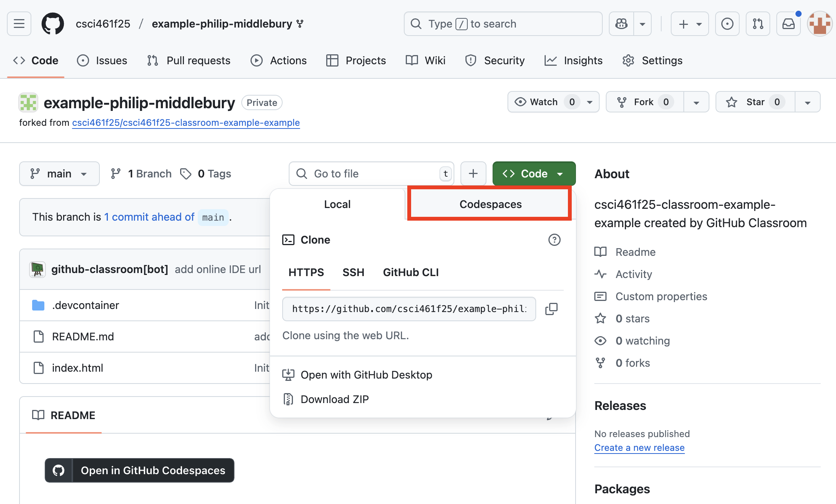Image resolution: width=836 pixels, height=504 pixels.
Task: Click the search field
Action: coord(503,24)
